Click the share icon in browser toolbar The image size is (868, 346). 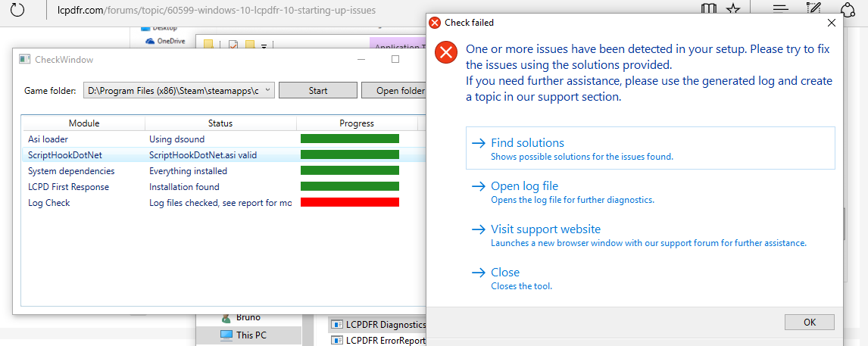point(848,9)
